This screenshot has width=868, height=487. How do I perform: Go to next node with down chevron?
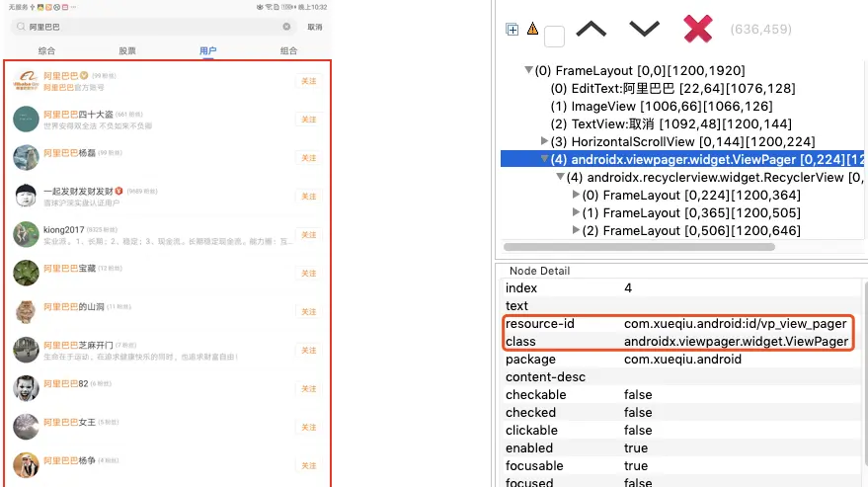645,29
